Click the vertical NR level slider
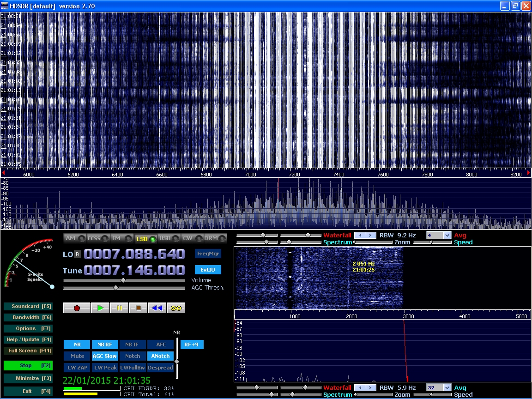This screenshot has height=399, width=532. coord(177,361)
